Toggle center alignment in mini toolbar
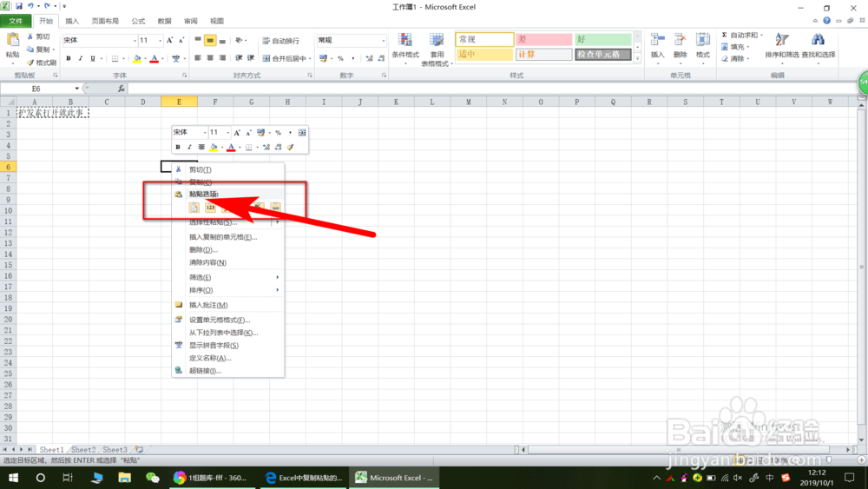The width and height of the screenshot is (868, 489). [201, 148]
